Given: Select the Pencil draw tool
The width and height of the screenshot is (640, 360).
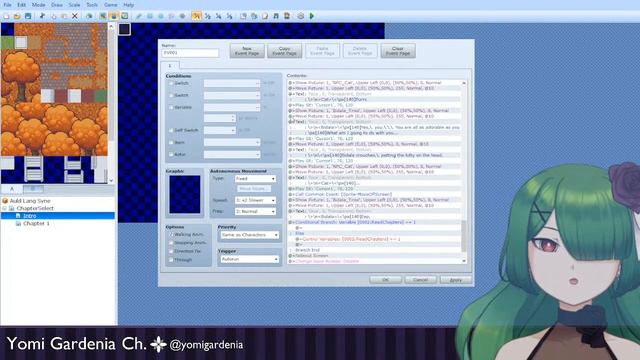Looking at the screenshot, I should [x=139, y=16].
